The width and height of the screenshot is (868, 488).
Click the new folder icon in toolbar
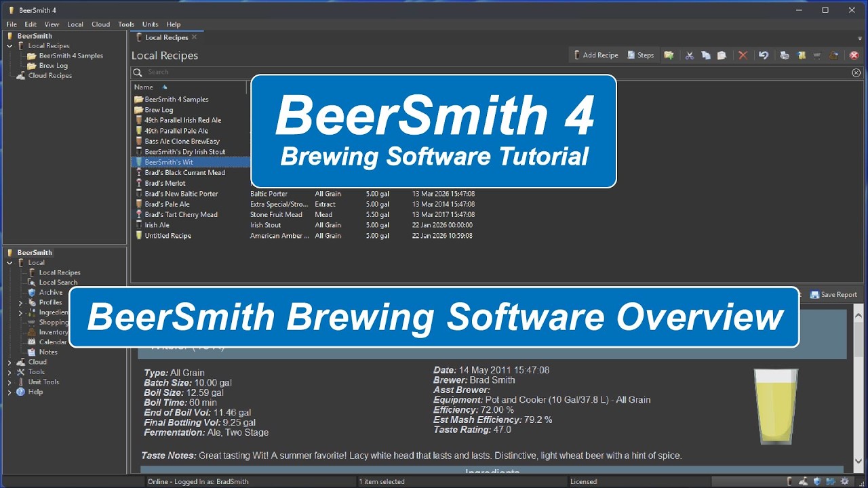[669, 55]
